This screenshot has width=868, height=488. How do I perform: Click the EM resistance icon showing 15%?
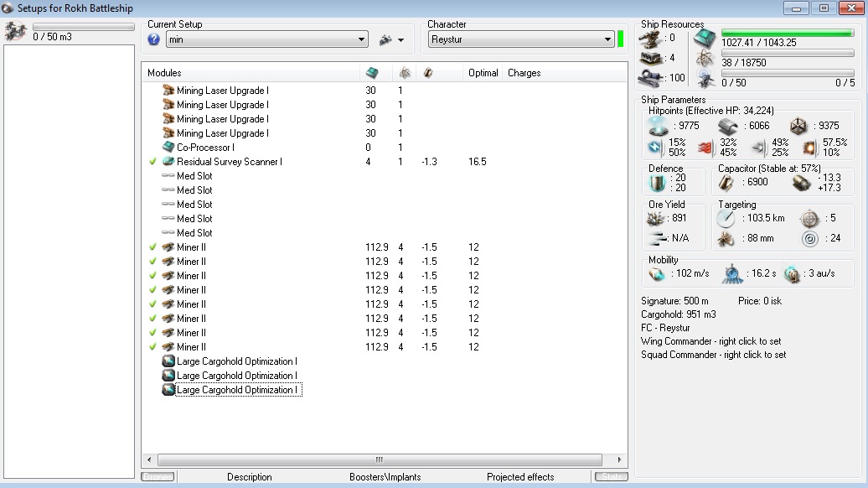point(655,148)
